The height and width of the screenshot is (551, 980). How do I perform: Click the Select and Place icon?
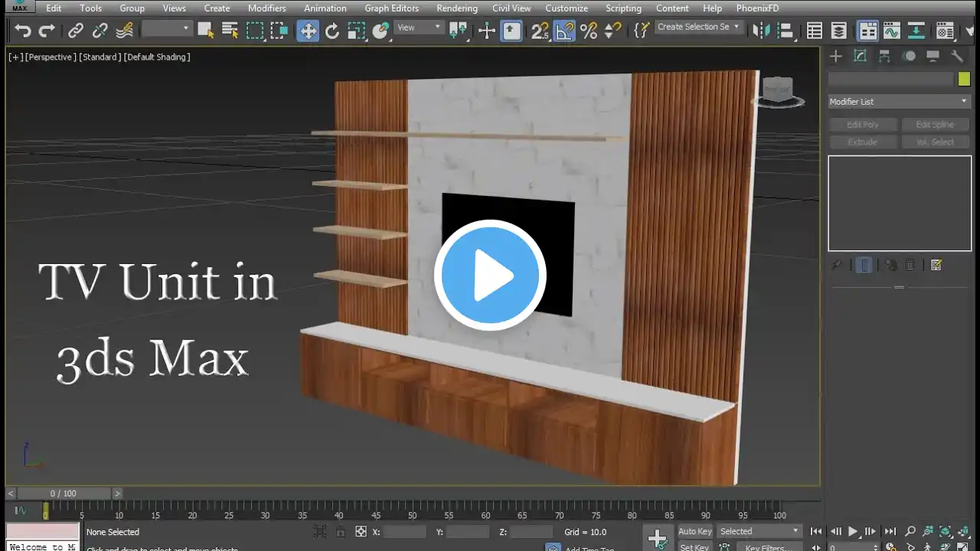[x=381, y=31]
